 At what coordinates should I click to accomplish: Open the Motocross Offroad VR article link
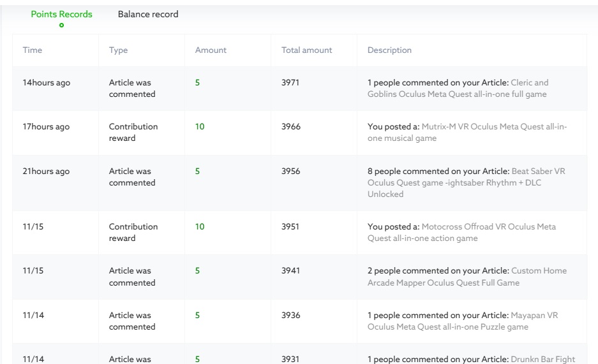[461, 232]
